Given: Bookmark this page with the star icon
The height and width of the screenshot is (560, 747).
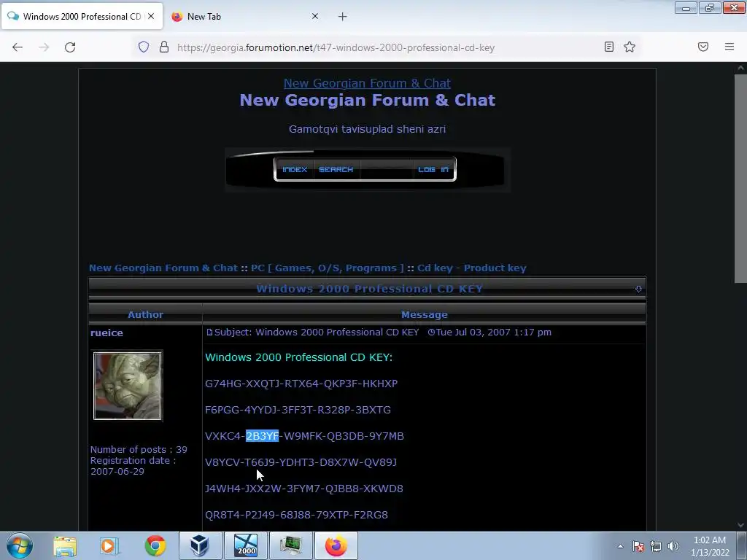Looking at the screenshot, I should coord(630,47).
